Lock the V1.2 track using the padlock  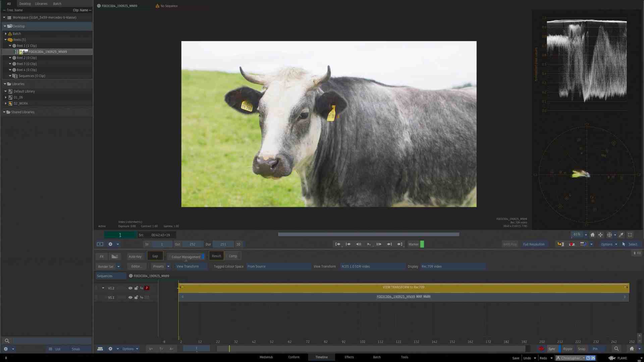pyautogui.click(x=136, y=288)
